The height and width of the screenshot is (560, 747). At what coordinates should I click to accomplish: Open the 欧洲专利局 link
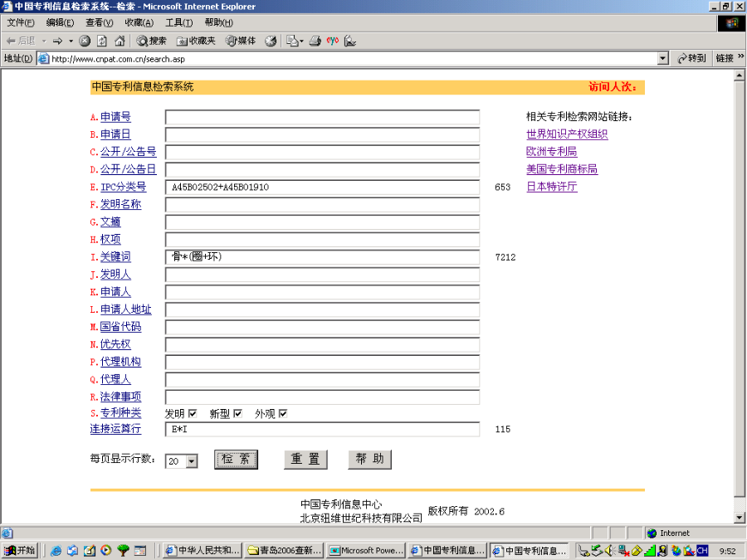[552, 152]
